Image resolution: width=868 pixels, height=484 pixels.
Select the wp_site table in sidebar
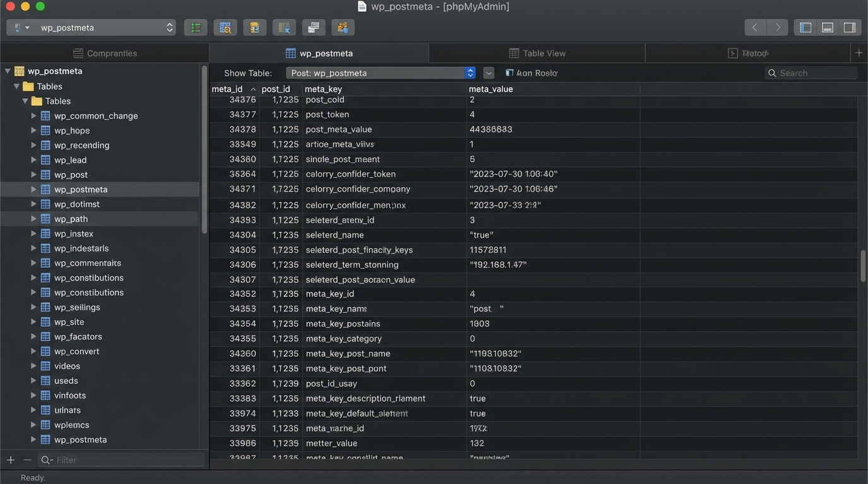pos(69,322)
